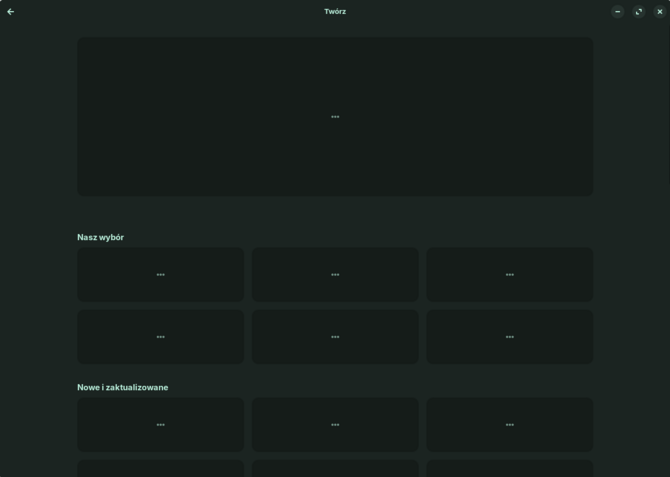Viewport: 670px width, 477px height.
Task: Click the Twórz title text
Action: (335, 12)
